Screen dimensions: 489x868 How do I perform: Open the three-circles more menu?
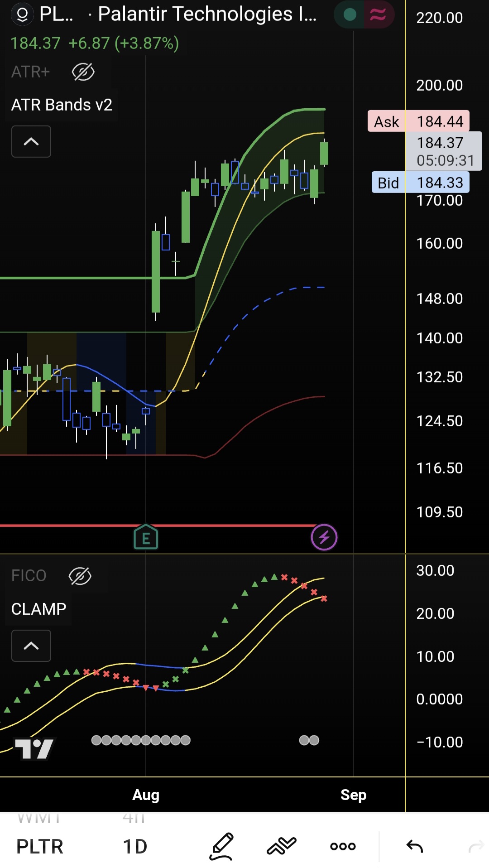(x=343, y=846)
